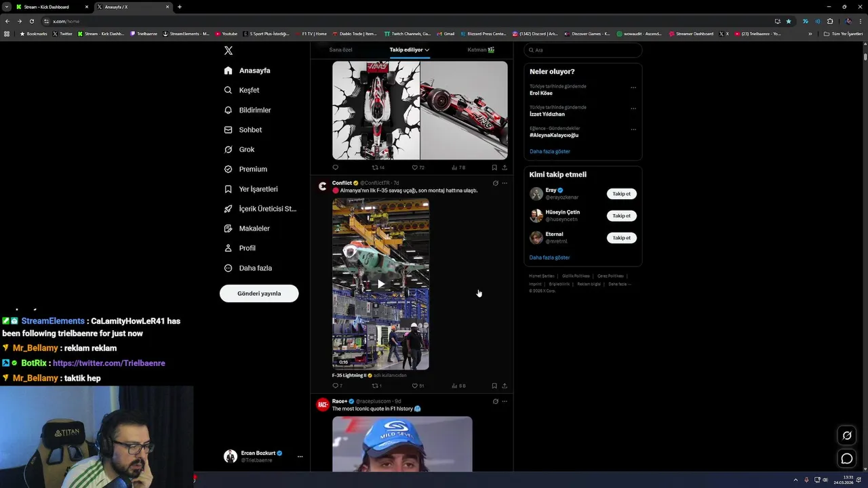Screen dimensions: 868x488
Task: Open Grok in sidebar
Action: pos(239,149)
